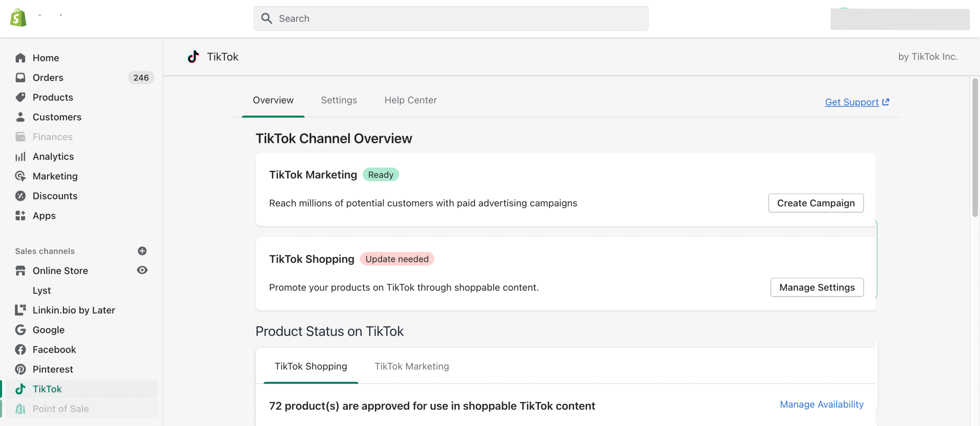Select the TikTok Marketing product status tab
Screen dimensions: 980x426
(x=412, y=366)
